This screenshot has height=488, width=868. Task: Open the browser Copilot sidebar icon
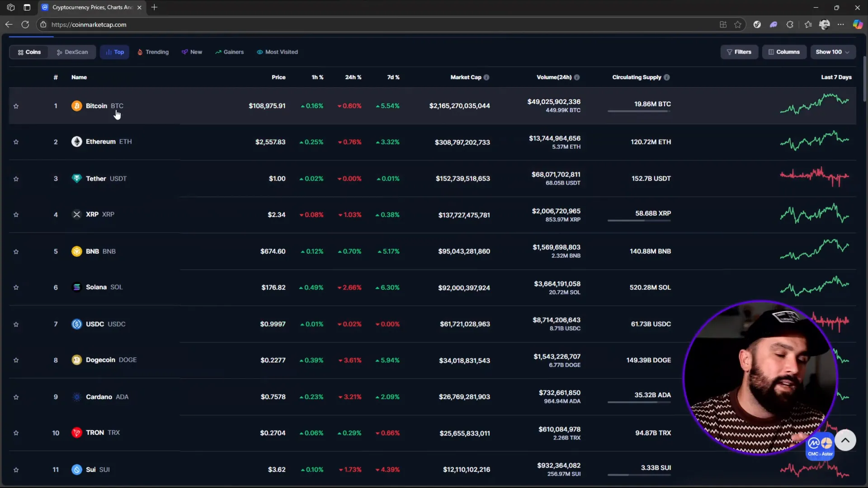pos(858,24)
